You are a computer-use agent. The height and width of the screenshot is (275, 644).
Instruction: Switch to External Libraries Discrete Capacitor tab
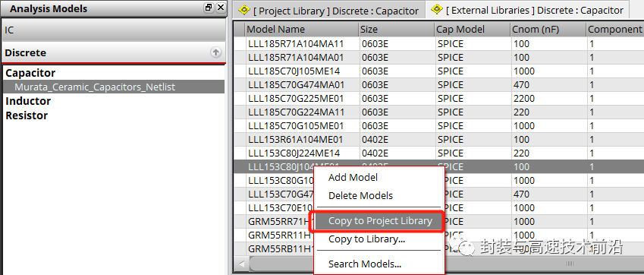tap(527, 10)
